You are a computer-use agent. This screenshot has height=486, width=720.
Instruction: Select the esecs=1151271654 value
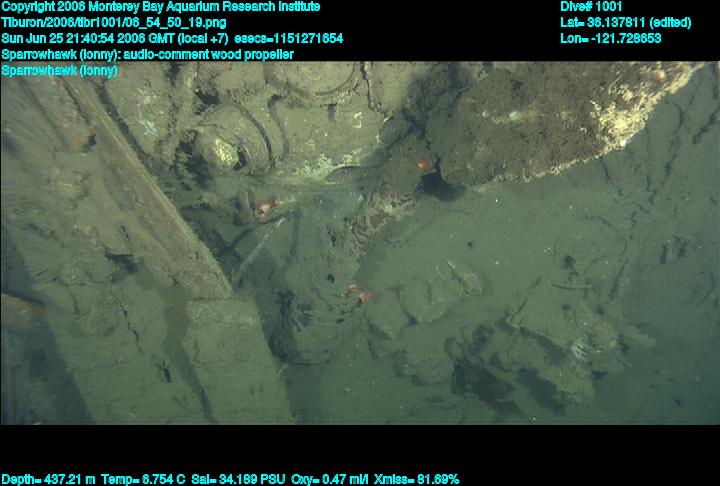[x=288, y=38]
